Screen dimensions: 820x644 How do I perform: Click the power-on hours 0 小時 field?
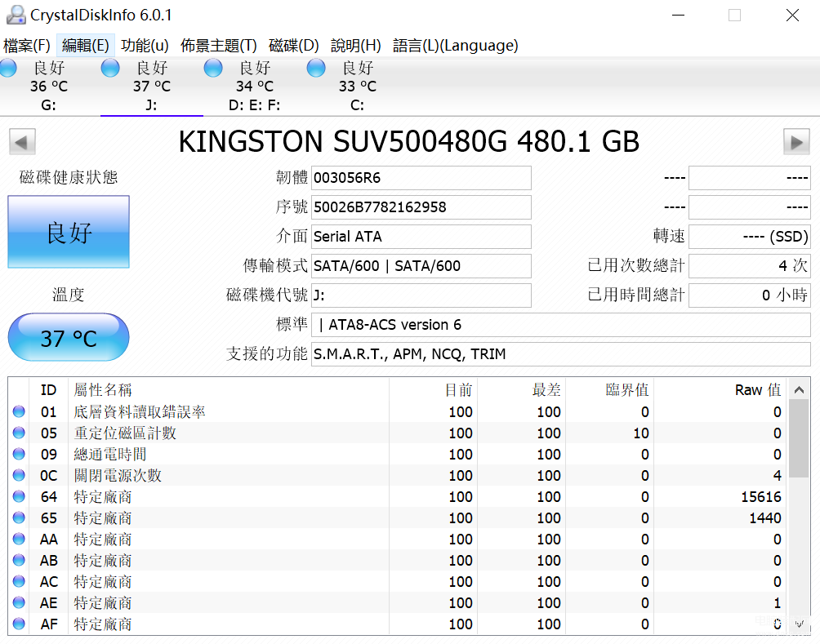click(750, 295)
